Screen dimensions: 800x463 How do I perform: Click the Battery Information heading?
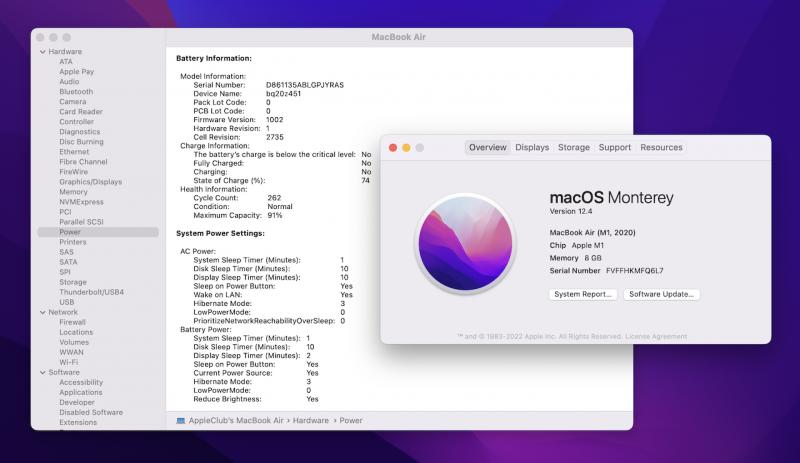(x=214, y=58)
